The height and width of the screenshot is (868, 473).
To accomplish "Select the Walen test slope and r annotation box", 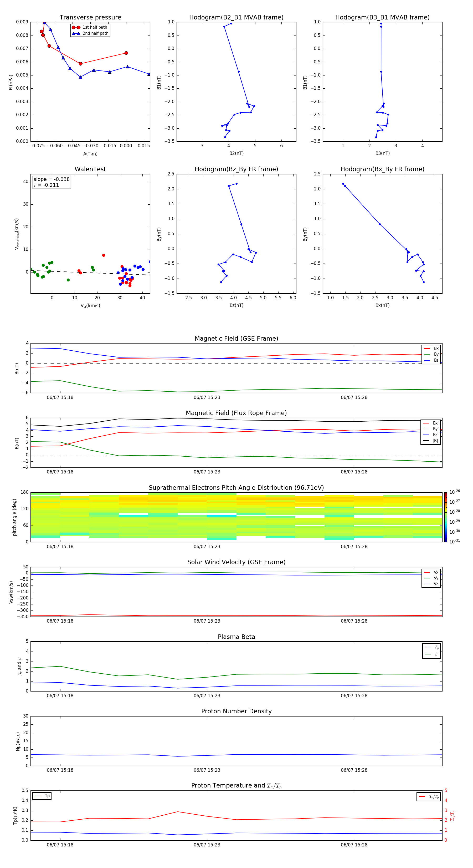I will (x=52, y=182).
